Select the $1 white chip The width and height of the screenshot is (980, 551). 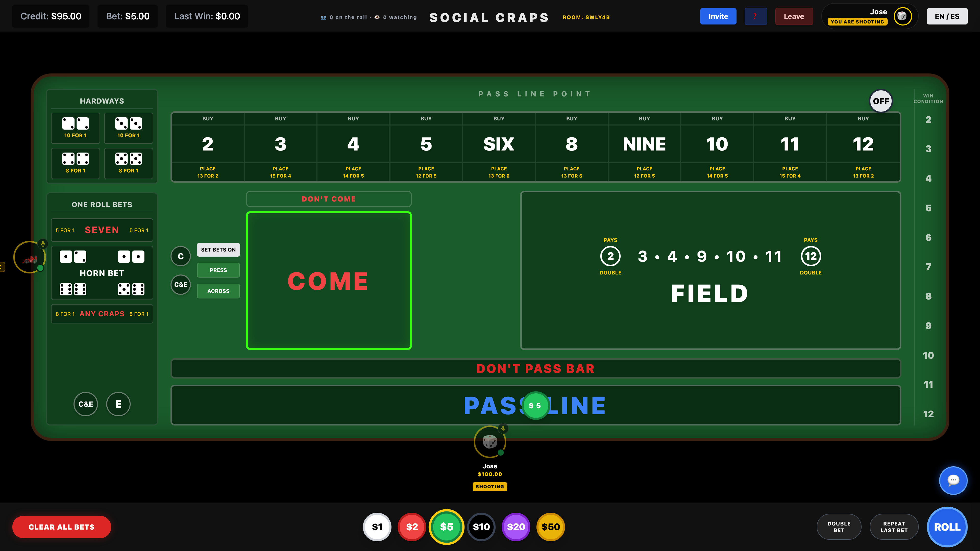coord(377,527)
